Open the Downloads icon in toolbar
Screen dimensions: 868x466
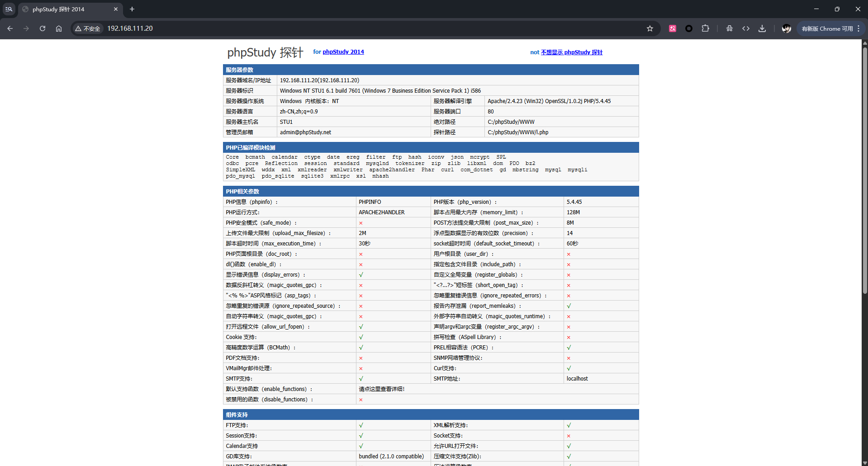tap(762, 28)
